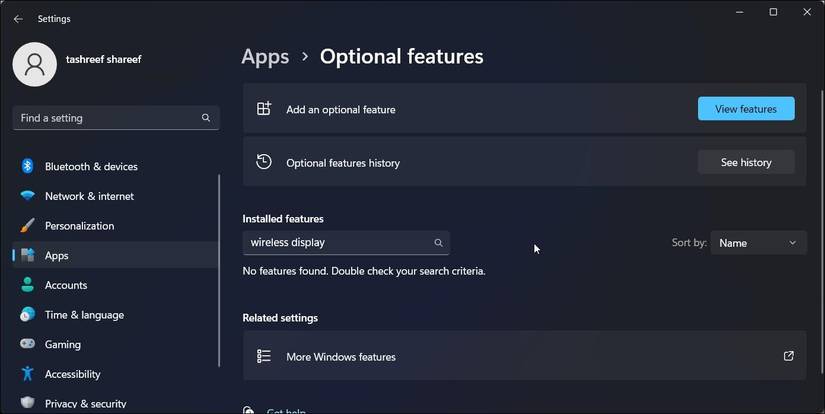The width and height of the screenshot is (825, 414).
Task: Click the Personalization paintbrush icon
Action: click(27, 226)
